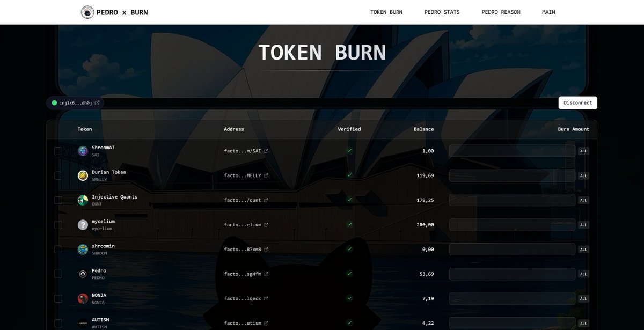Check the Pedro row checkbox
644x330 pixels.
[x=58, y=274]
